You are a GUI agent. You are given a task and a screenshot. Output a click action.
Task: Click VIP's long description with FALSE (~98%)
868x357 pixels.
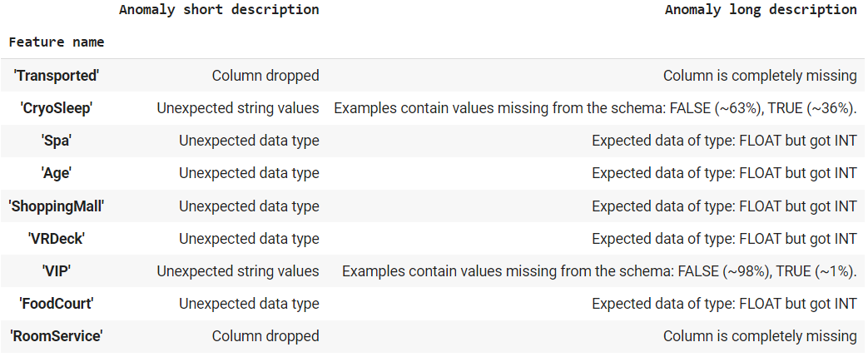click(x=599, y=271)
